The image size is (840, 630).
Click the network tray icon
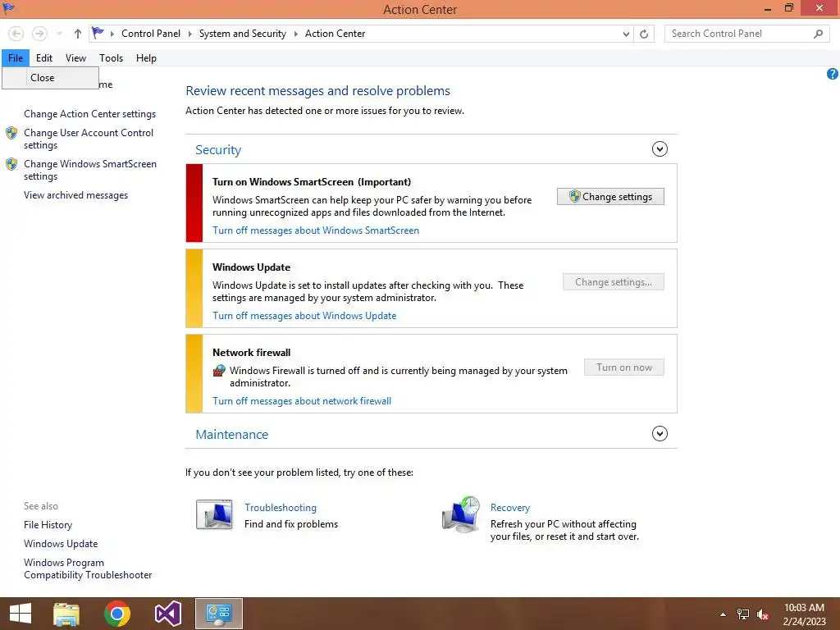(743, 614)
